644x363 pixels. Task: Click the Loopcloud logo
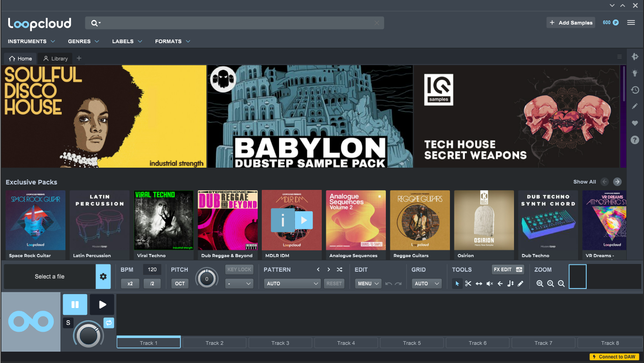(x=40, y=23)
